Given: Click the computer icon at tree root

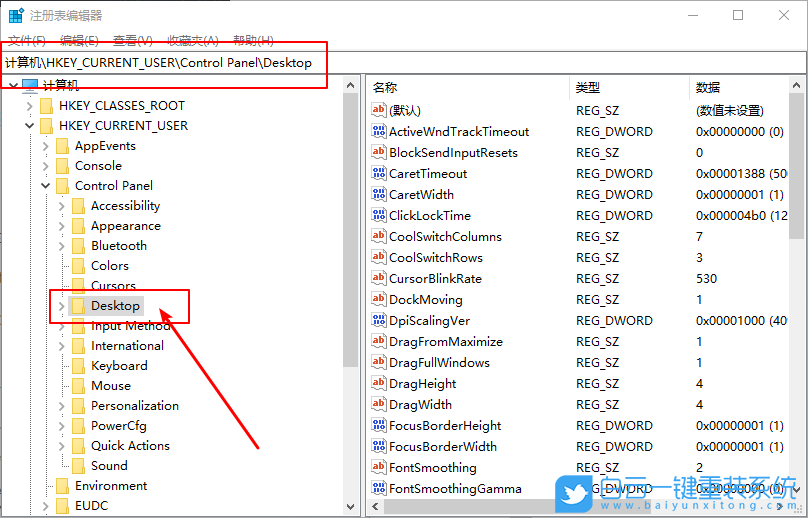Looking at the screenshot, I should 29,86.
